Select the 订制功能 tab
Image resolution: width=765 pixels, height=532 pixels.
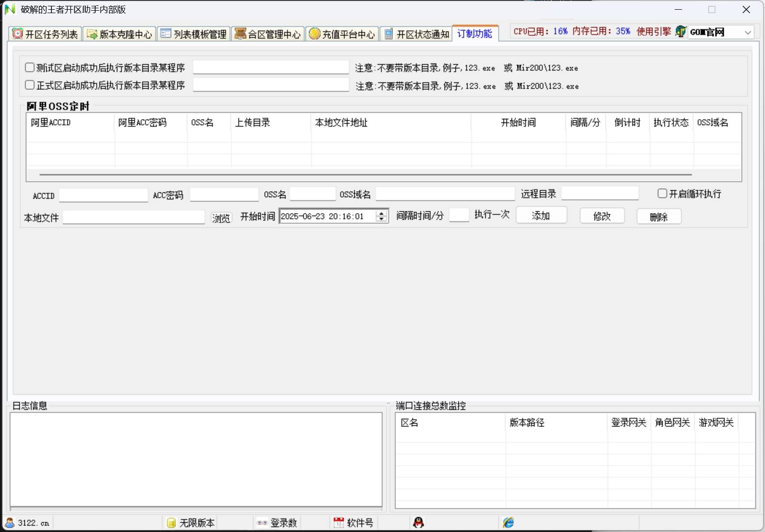pyautogui.click(x=475, y=33)
